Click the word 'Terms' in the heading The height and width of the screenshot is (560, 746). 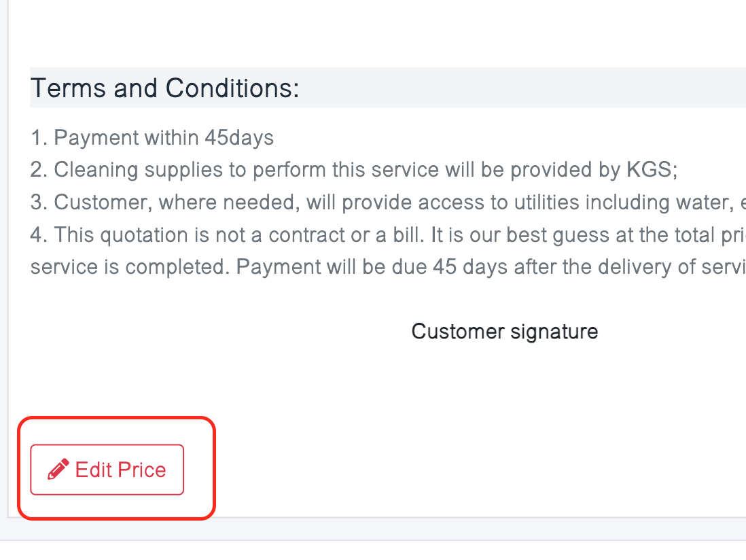(68, 88)
